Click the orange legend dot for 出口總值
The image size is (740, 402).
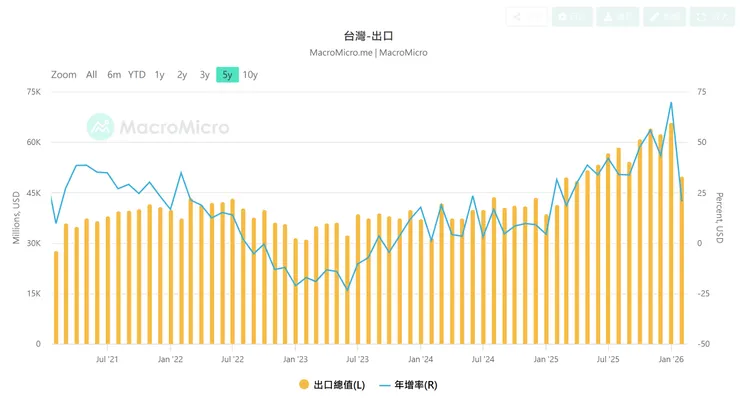pos(304,385)
